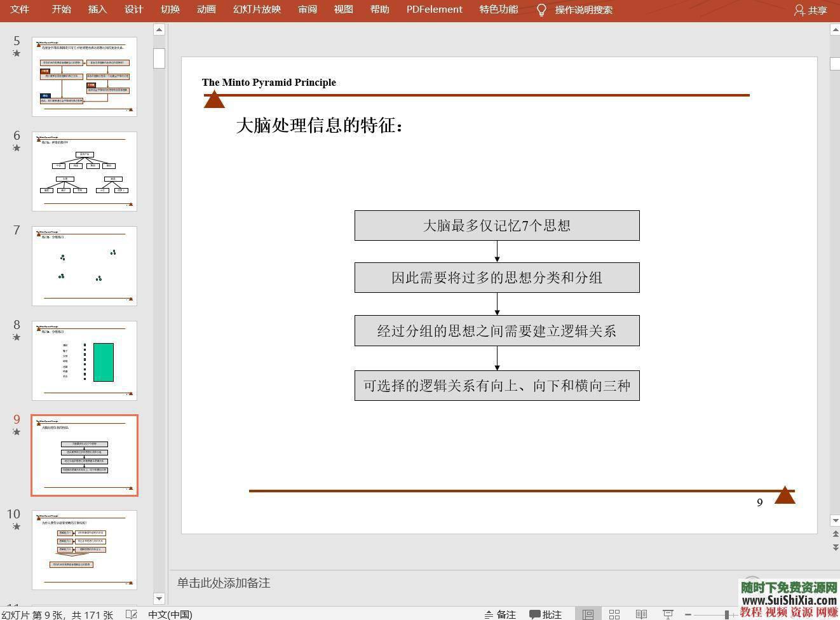The image size is (840, 620).
Task: Select Normal view in the status bar
Action: click(x=588, y=614)
